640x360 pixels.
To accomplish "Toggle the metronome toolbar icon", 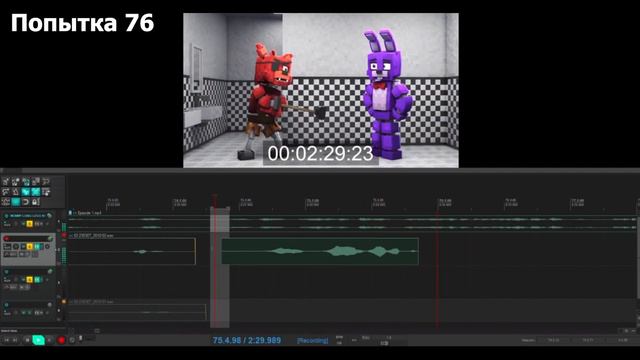I will pos(16,191).
